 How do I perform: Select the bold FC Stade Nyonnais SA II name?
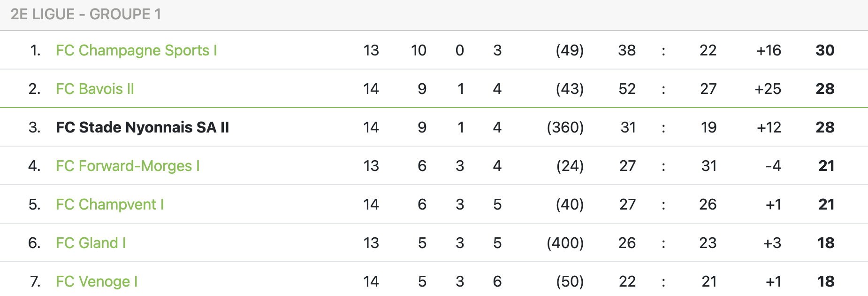coord(142,127)
